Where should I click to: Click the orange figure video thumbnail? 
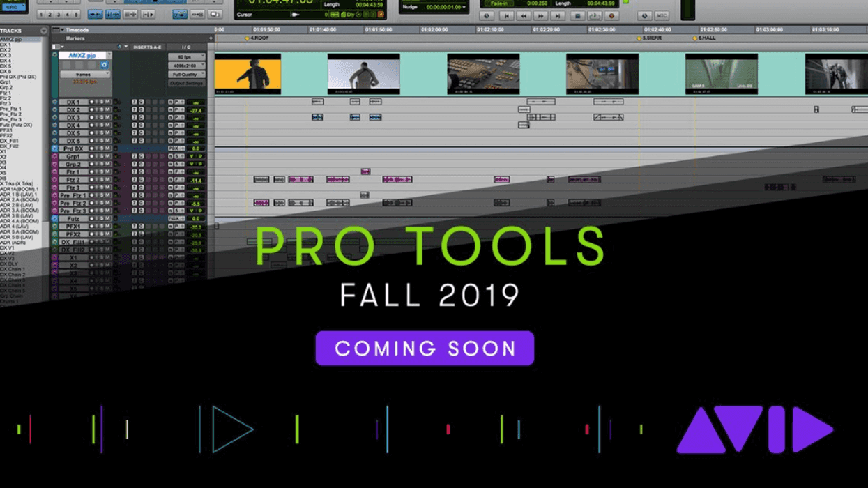(x=248, y=74)
